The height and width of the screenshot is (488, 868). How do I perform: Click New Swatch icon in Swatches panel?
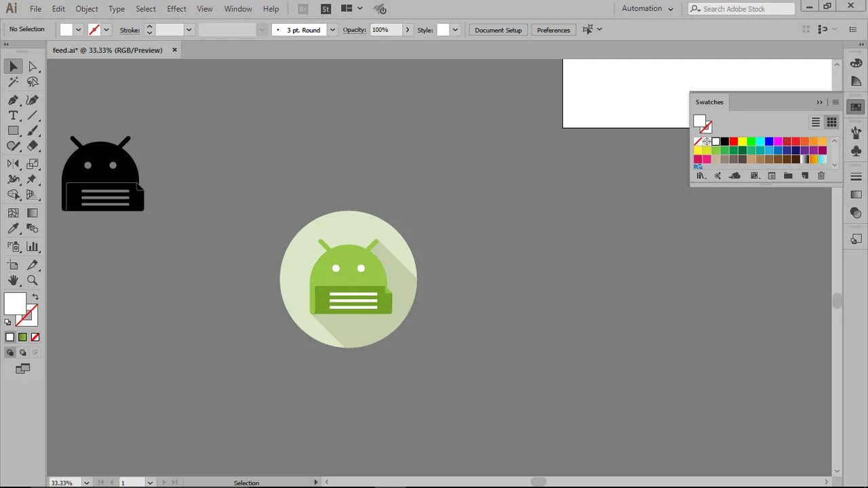point(805,176)
